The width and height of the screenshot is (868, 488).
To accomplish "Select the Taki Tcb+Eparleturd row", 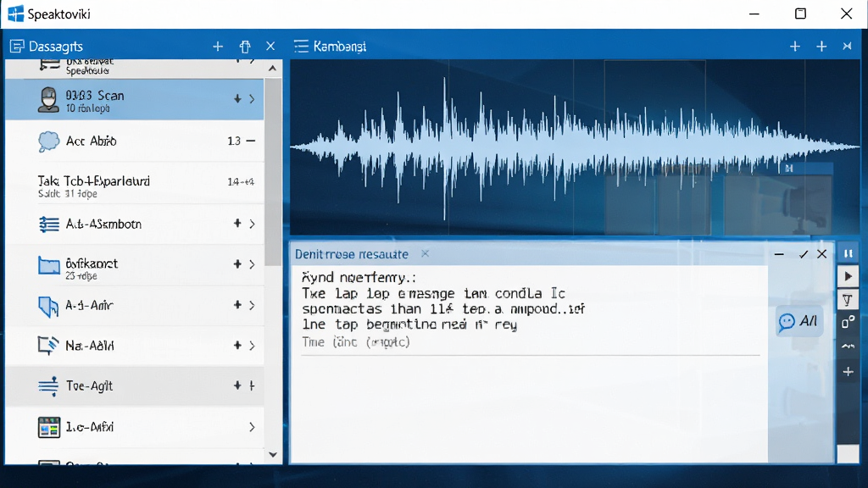I will pos(135,185).
